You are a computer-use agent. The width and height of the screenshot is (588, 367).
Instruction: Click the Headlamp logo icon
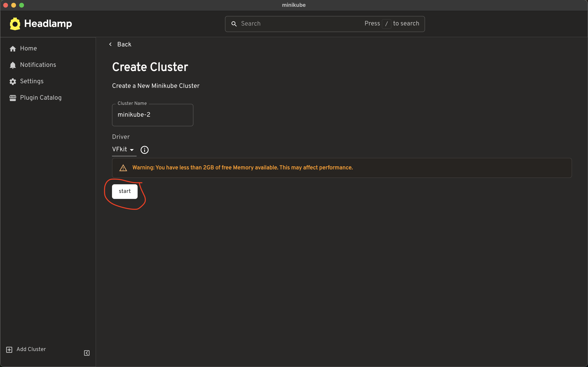[x=15, y=24]
